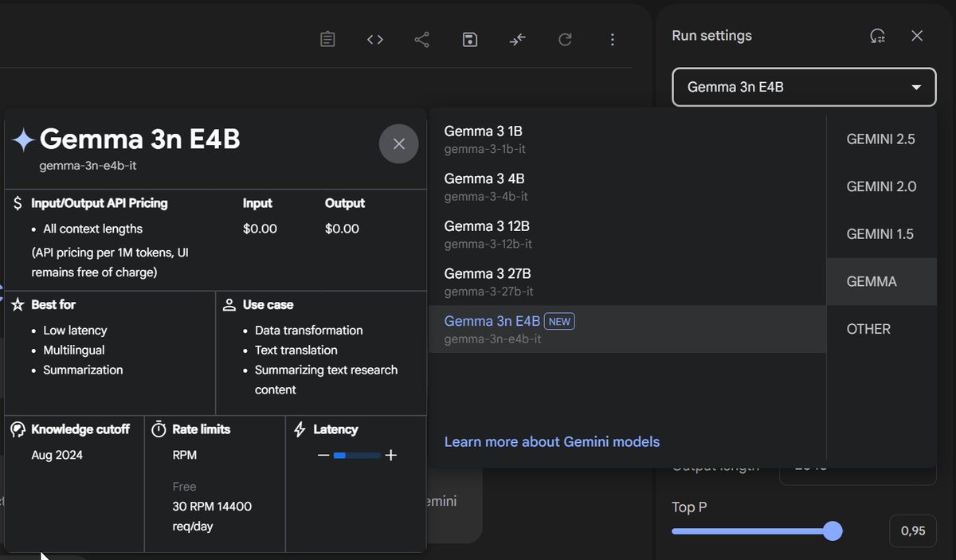Click the Latency lightning bolt icon
Viewport: 956px width, 560px height.
pos(300,429)
